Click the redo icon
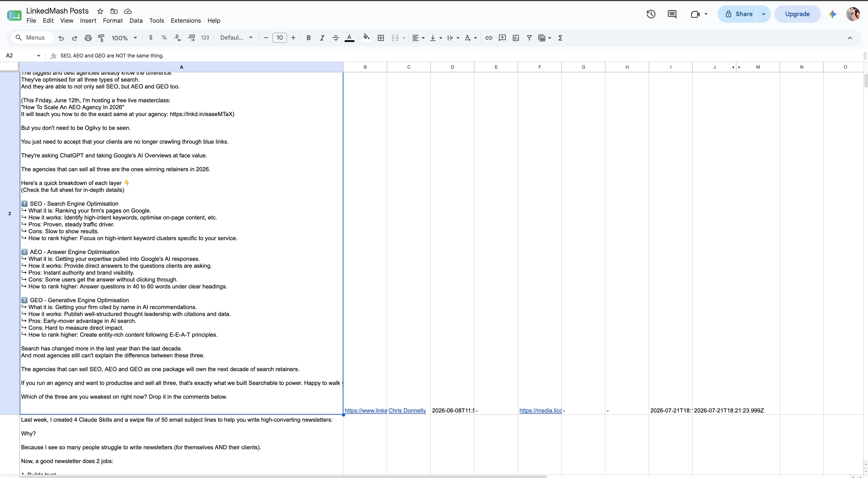Viewport: 868px width, 478px height. coord(74,38)
